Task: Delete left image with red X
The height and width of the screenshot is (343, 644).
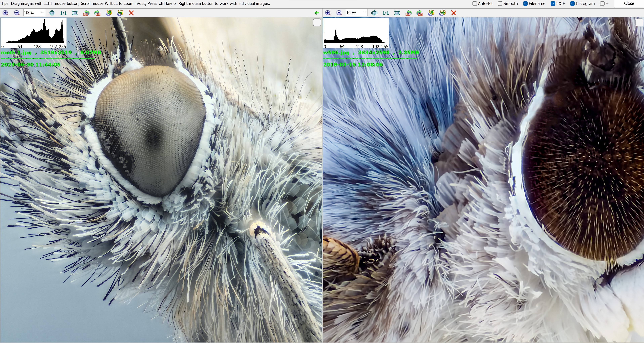Action: pos(131,13)
